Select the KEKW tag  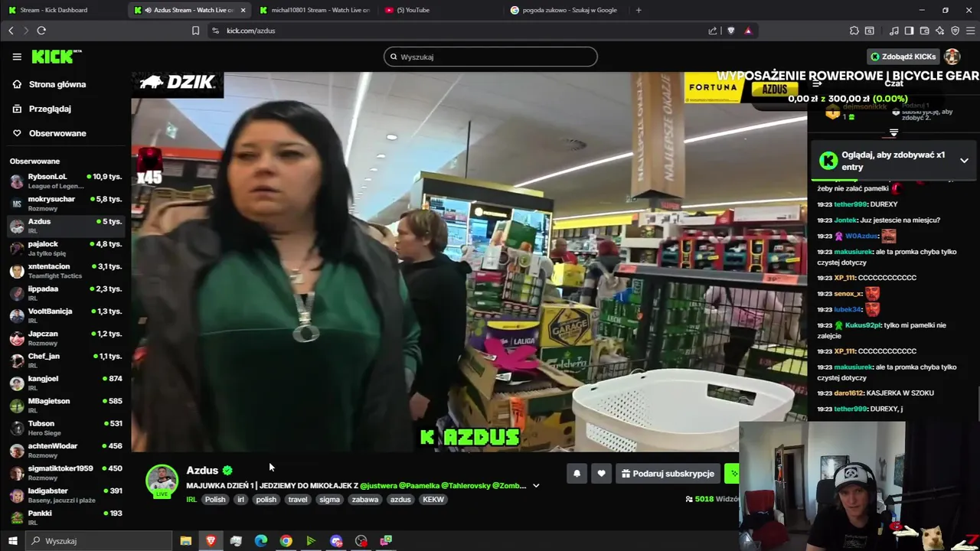pos(433,500)
